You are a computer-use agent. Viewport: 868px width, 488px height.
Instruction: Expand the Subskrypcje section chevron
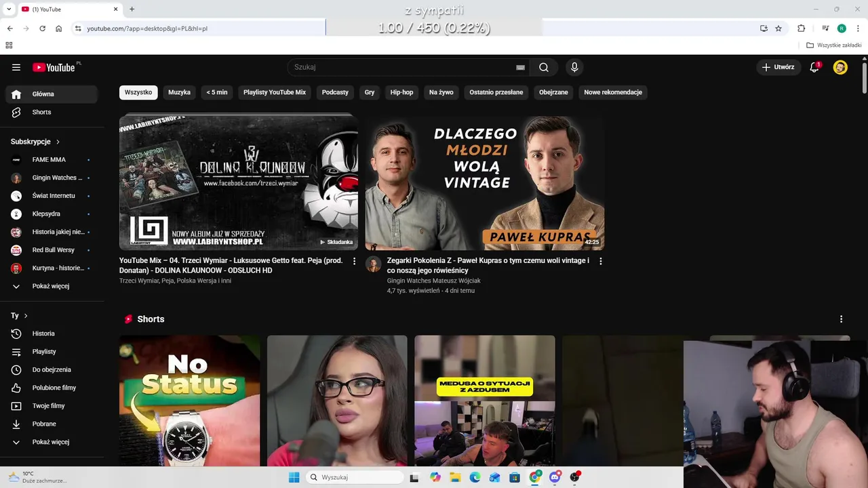pos(58,142)
